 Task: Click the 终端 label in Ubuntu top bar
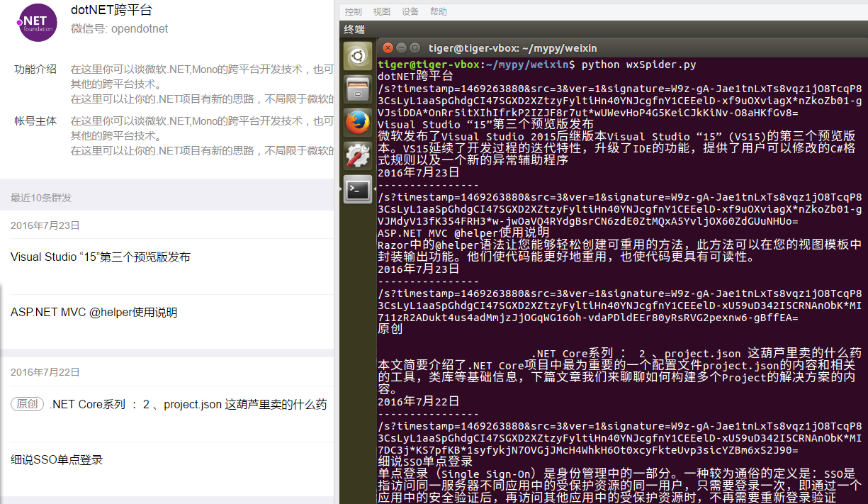click(354, 29)
